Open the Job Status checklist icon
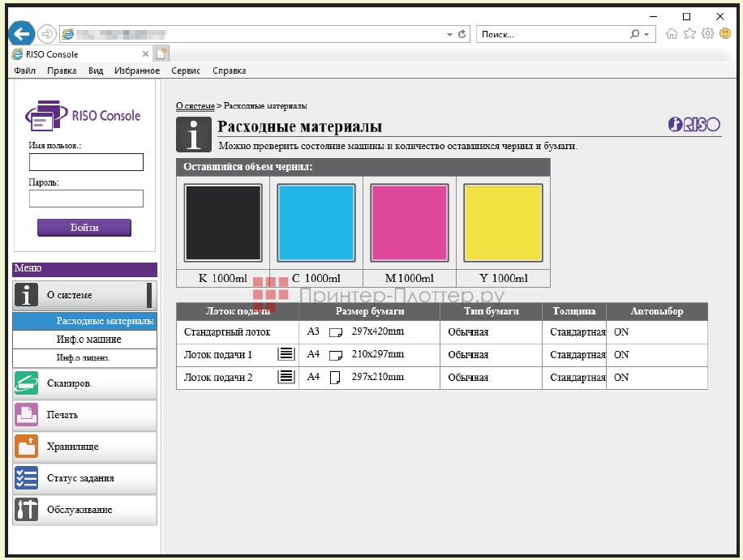 pos(27,478)
